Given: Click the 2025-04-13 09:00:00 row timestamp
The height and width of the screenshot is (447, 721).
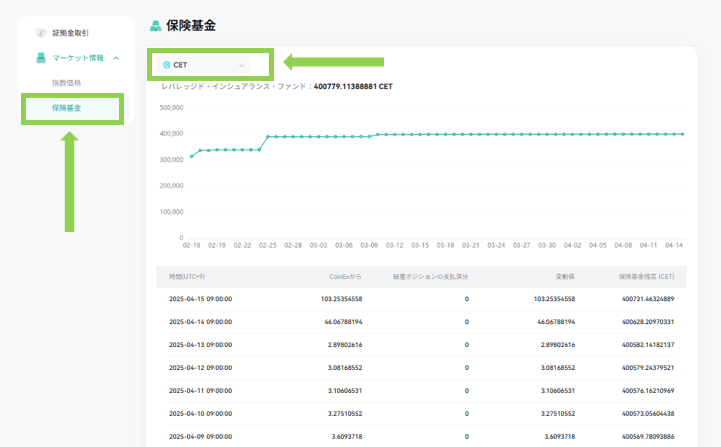Looking at the screenshot, I should [200, 345].
